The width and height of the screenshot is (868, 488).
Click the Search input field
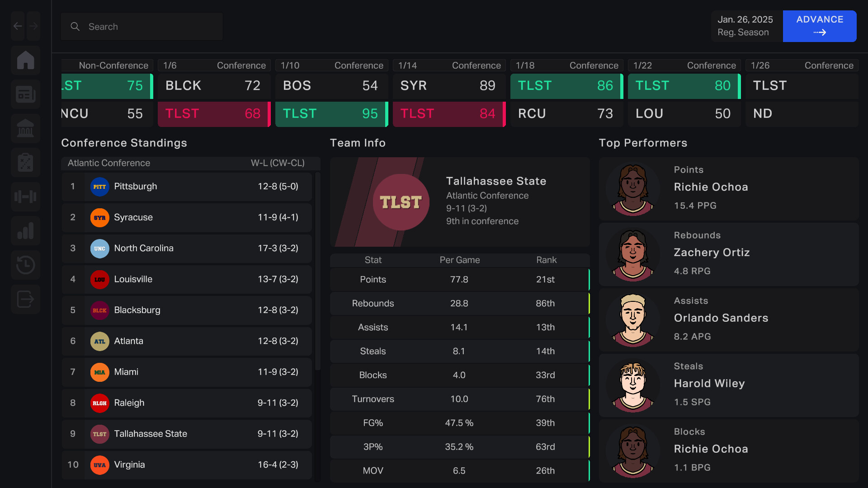[x=142, y=27]
